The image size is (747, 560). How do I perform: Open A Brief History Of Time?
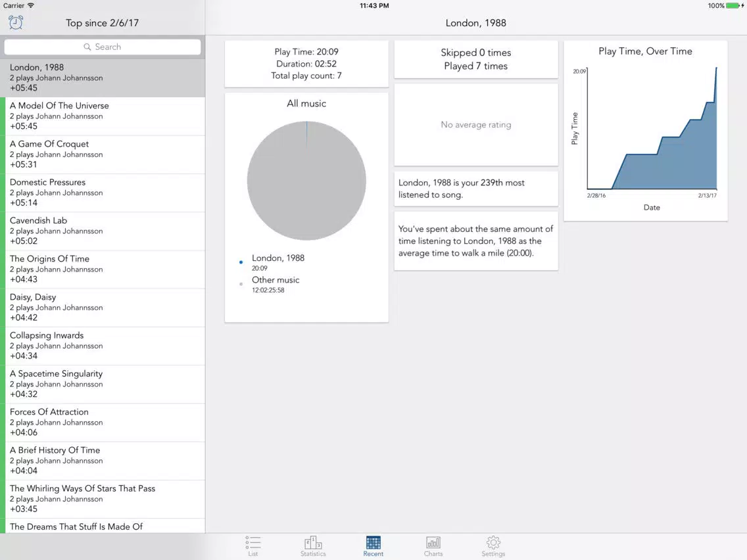103,461
